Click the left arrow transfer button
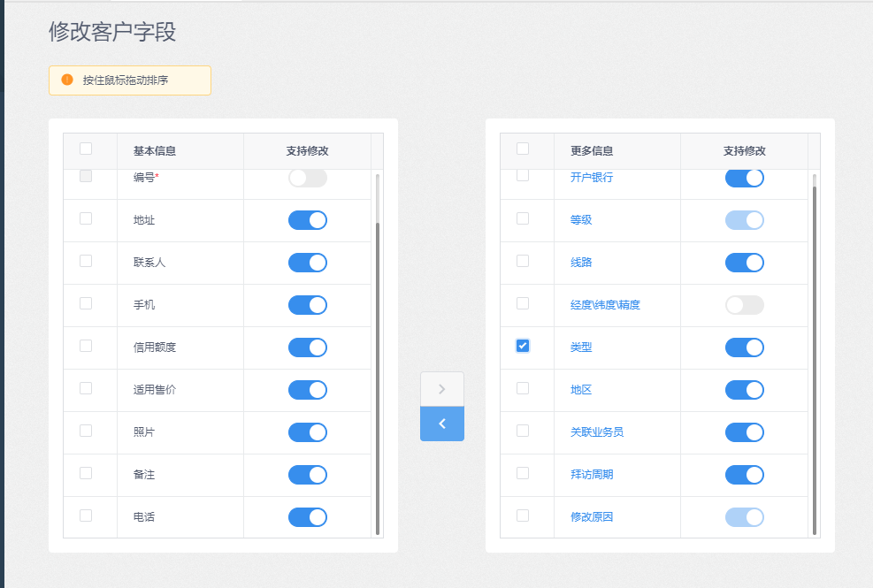This screenshot has width=873, height=588. pos(442,424)
